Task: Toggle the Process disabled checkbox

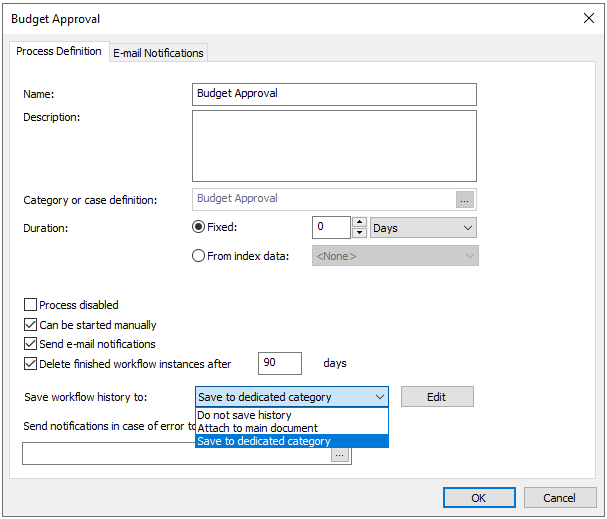Action: (30, 305)
